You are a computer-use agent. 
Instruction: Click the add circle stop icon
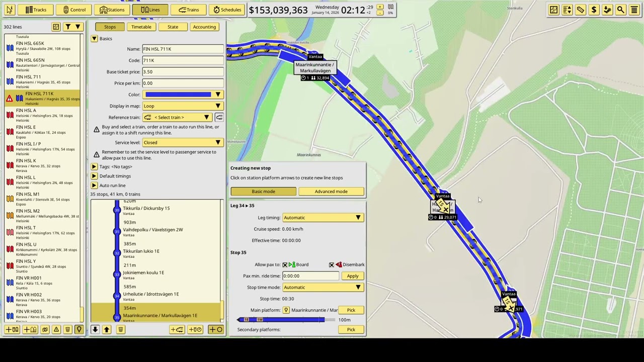coord(215,329)
